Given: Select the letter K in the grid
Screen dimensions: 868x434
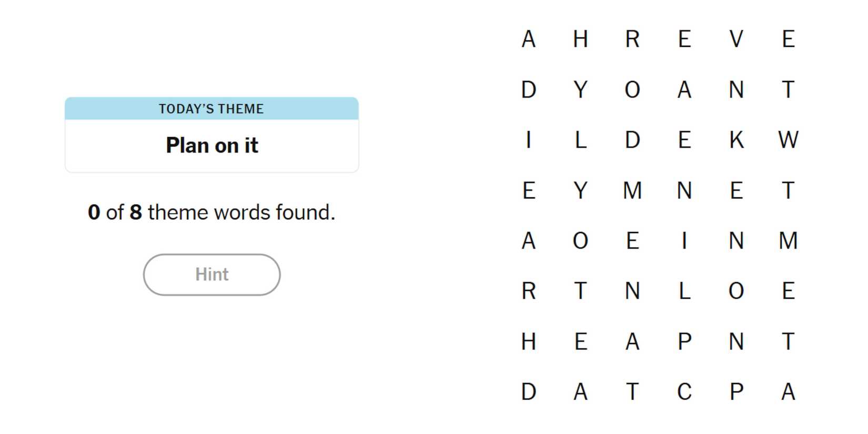Looking at the screenshot, I should pyautogui.click(x=736, y=140).
